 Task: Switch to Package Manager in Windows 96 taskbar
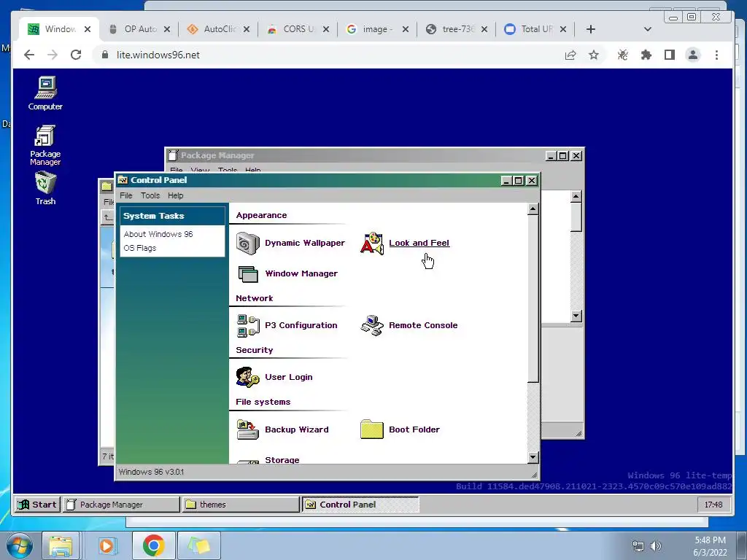(x=121, y=505)
